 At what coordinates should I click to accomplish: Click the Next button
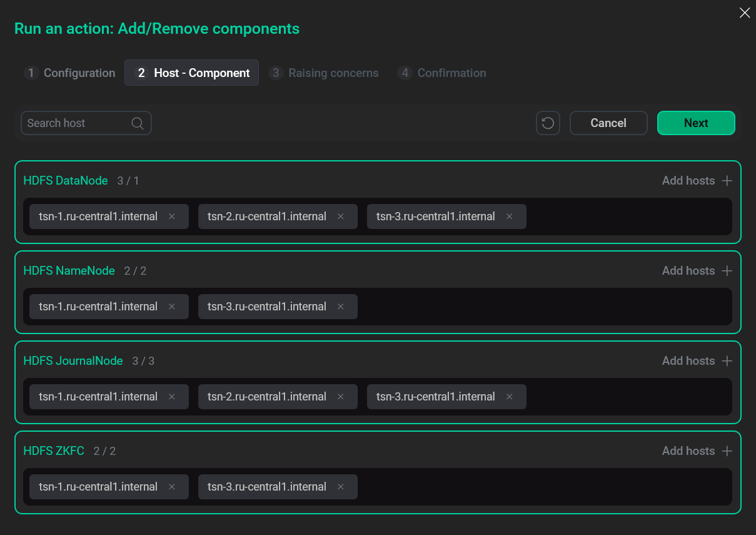(x=696, y=123)
